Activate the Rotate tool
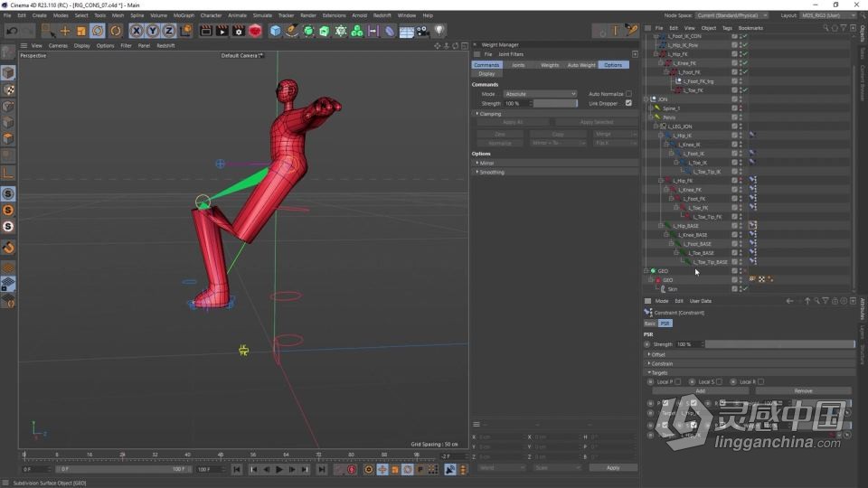This screenshot has width=868, height=488. pyautogui.click(x=98, y=31)
